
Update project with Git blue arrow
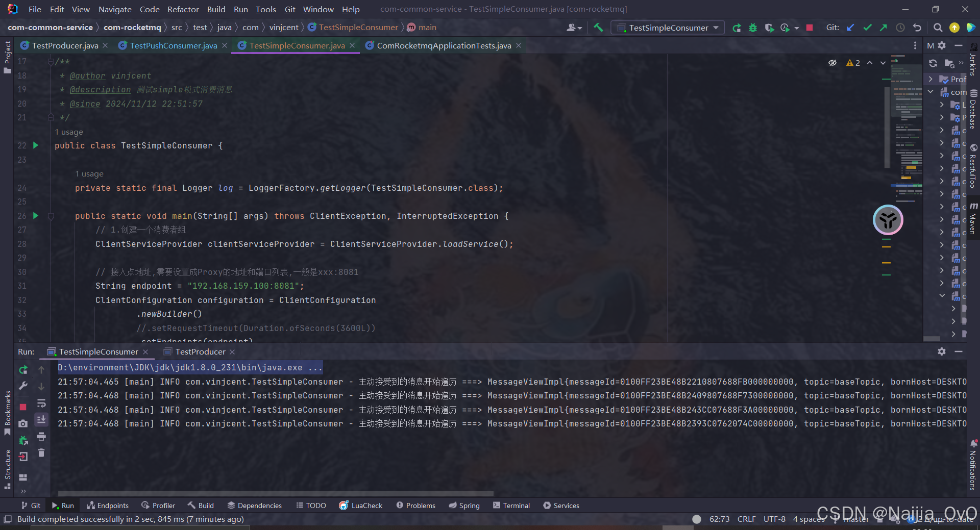point(850,28)
